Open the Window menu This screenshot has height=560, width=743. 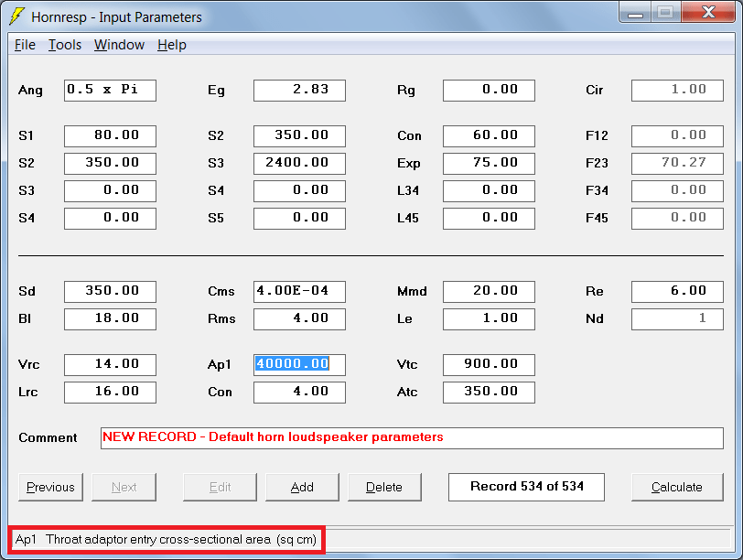[119, 45]
